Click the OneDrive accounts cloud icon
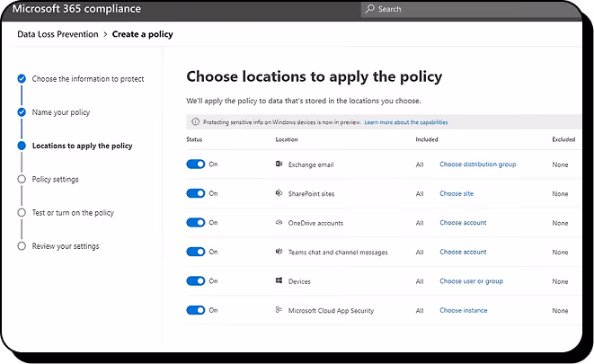 (x=279, y=222)
